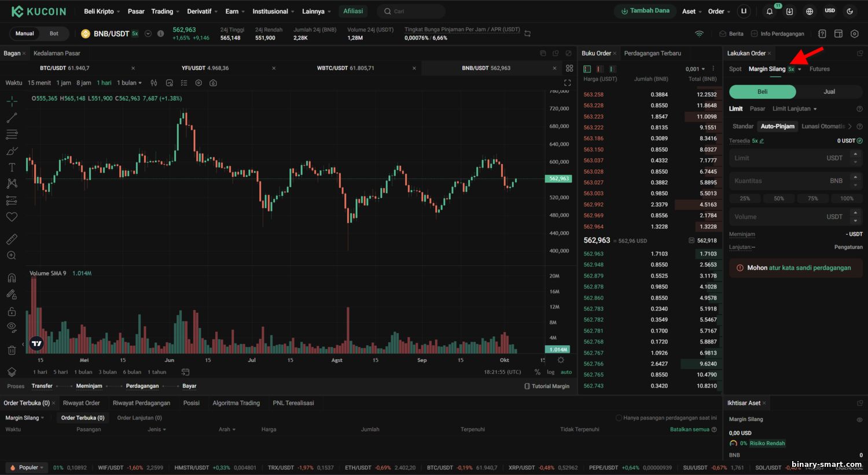
Task: Select Futures order tab
Action: (x=819, y=69)
